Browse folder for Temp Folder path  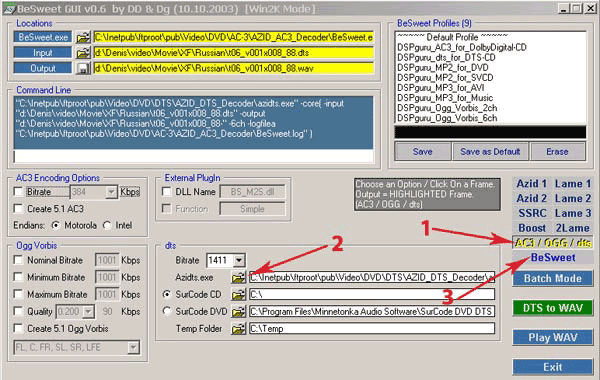click(238, 328)
